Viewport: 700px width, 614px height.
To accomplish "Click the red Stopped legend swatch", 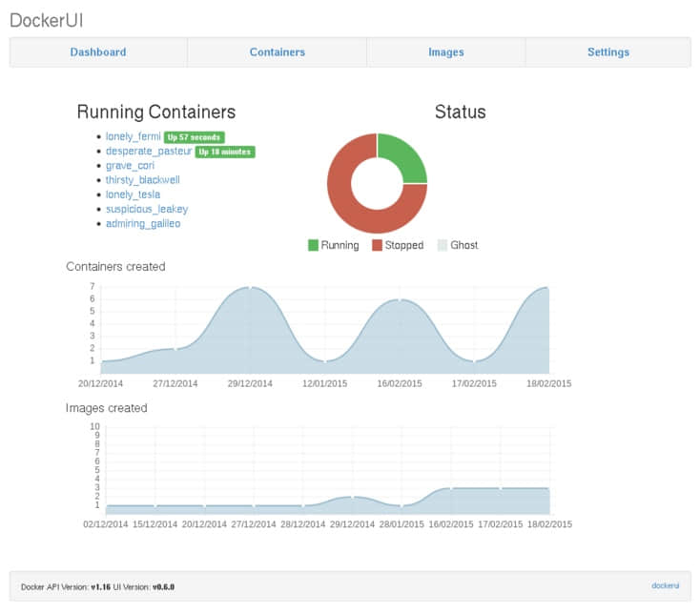I will (x=378, y=245).
